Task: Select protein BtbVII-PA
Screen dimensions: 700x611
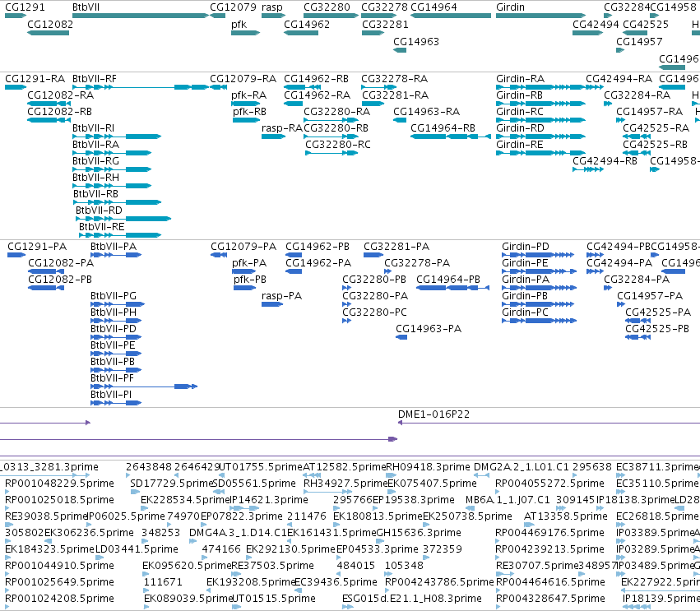Action: click(x=114, y=247)
